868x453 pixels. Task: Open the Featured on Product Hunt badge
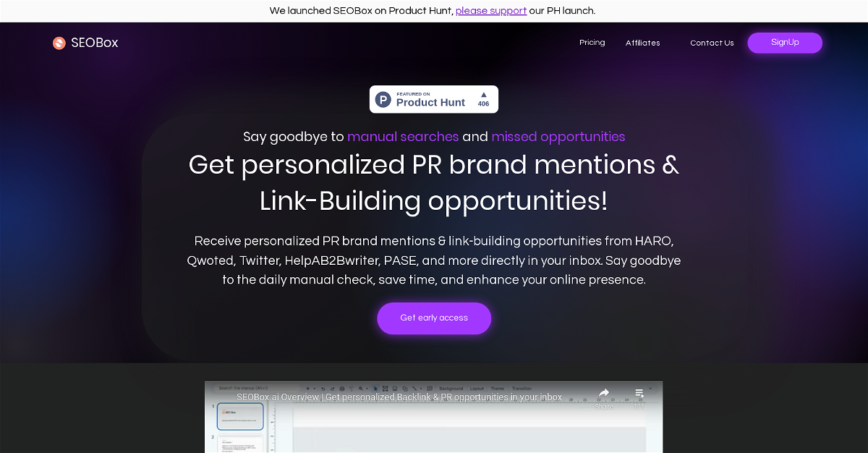click(434, 99)
